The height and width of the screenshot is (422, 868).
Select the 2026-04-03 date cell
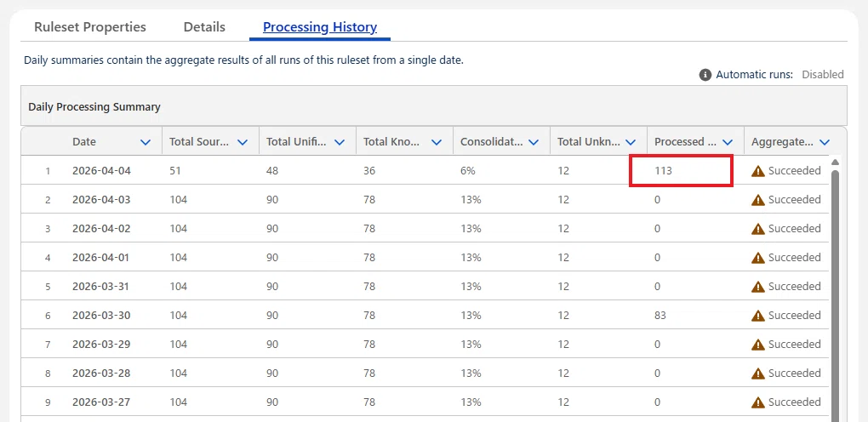tap(101, 199)
